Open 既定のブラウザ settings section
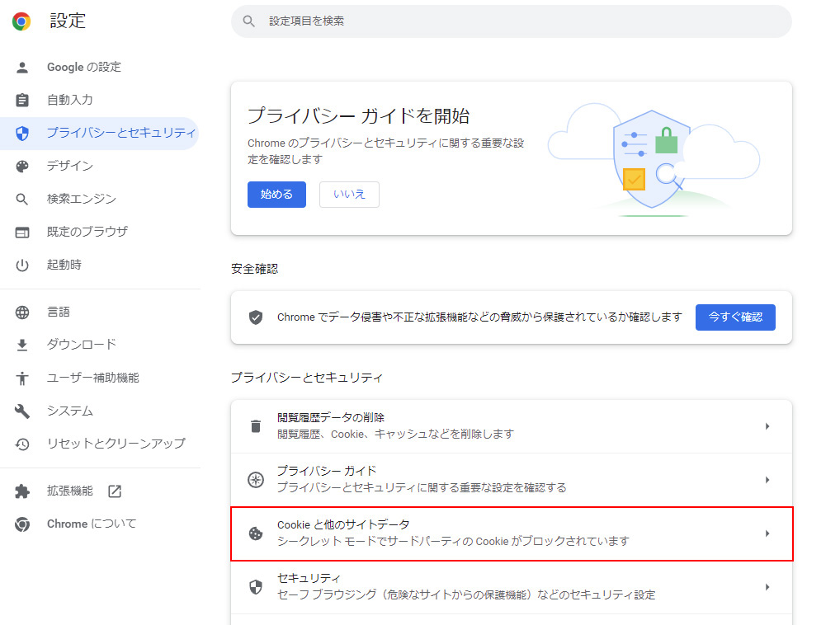Image resolution: width=840 pixels, height=625 pixels. [100, 233]
